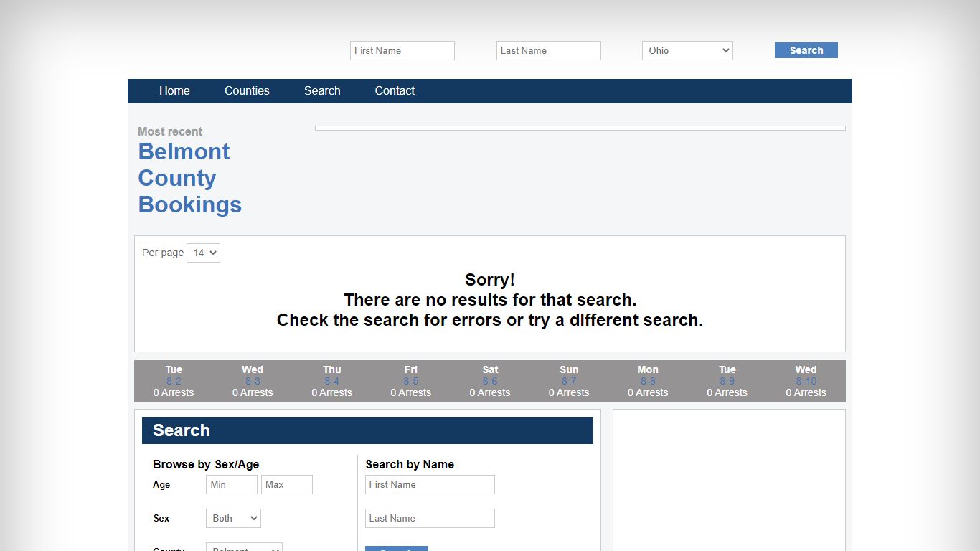Open the Contact menu item
The image size is (980, 551).
(395, 90)
